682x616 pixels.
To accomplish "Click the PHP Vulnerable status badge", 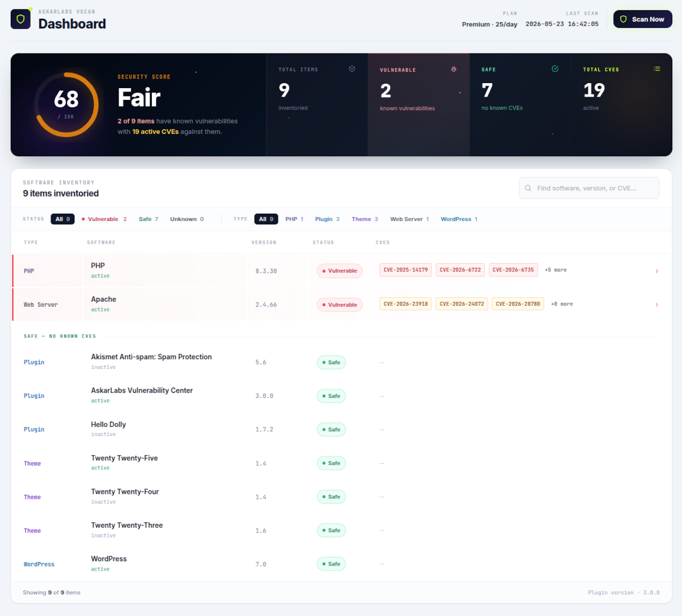I will coord(339,271).
